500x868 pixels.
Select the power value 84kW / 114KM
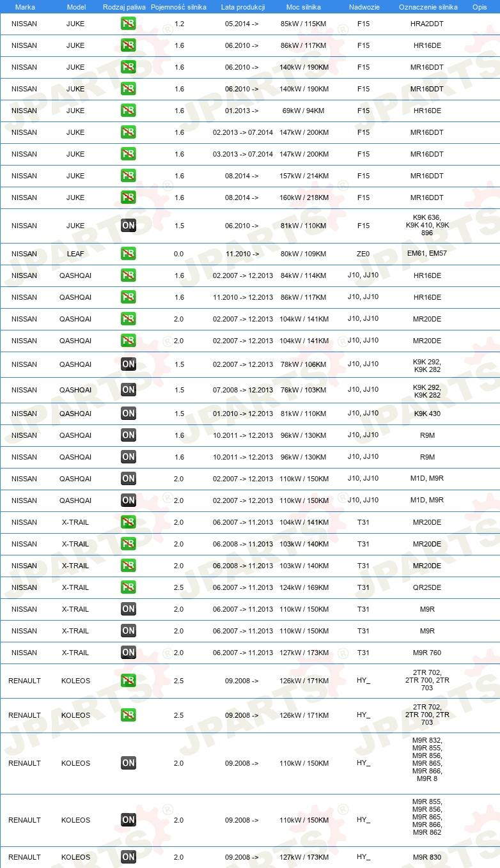point(304,275)
